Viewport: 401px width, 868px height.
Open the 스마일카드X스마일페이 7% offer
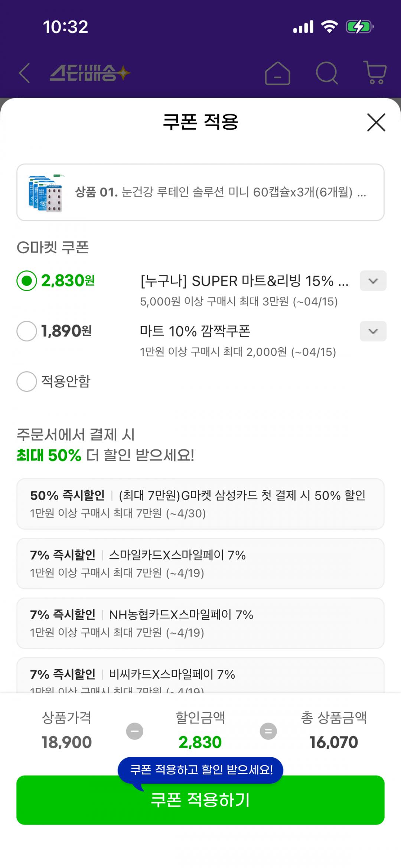[x=200, y=563]
